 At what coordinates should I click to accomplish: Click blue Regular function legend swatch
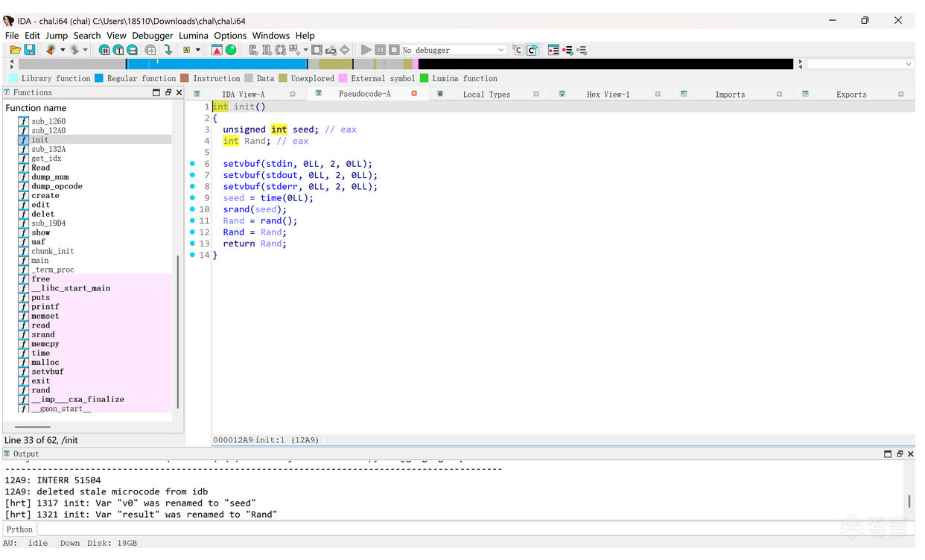coord(99,78)
